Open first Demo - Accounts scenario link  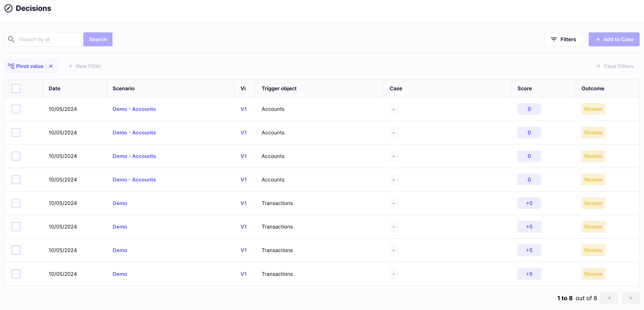[134, 109]
